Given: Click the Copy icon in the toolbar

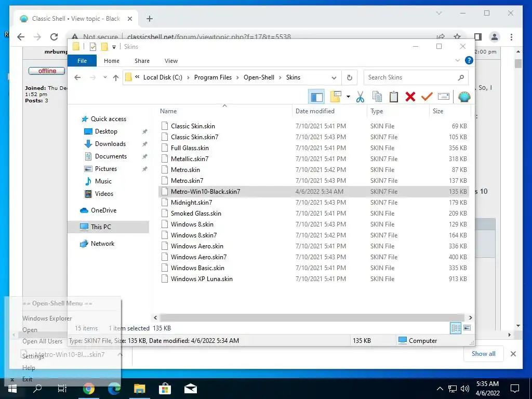Looking at the screenshot, I should [x=377, y=97].
